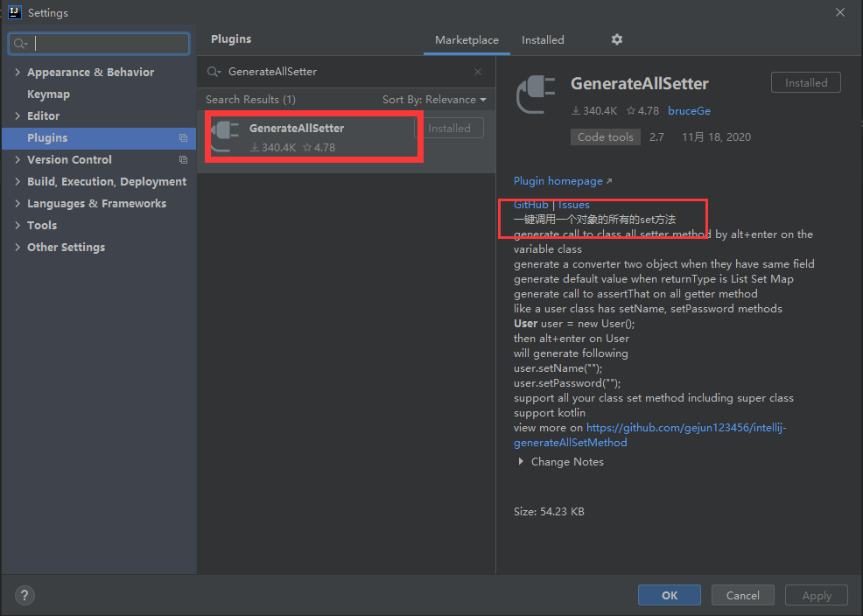Viewport: 863px width, 616px height.
Task: Click the Apply button
Action: (817, 595)
